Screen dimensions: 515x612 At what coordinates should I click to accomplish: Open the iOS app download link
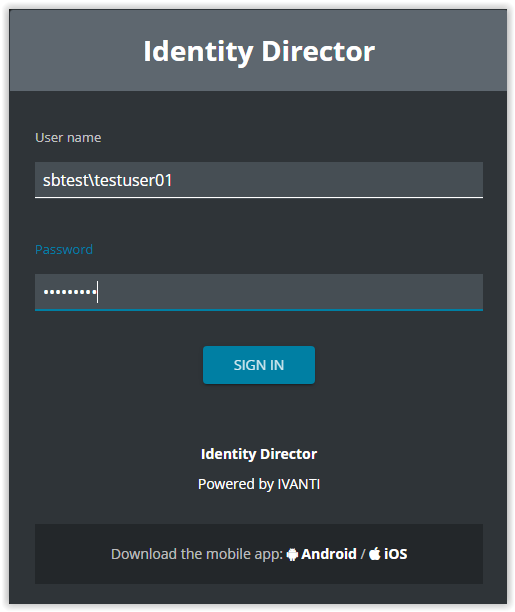click(x=396, y=554)
